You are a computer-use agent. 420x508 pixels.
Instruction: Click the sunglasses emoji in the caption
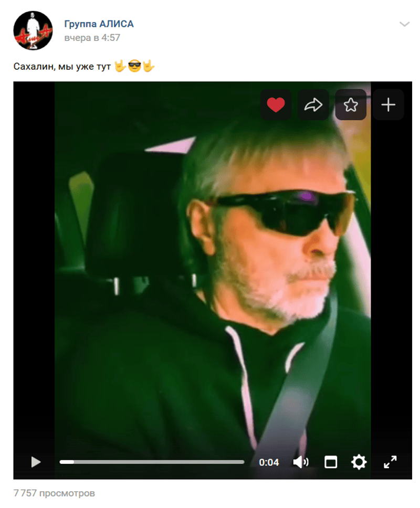click(x=134, y=66)
